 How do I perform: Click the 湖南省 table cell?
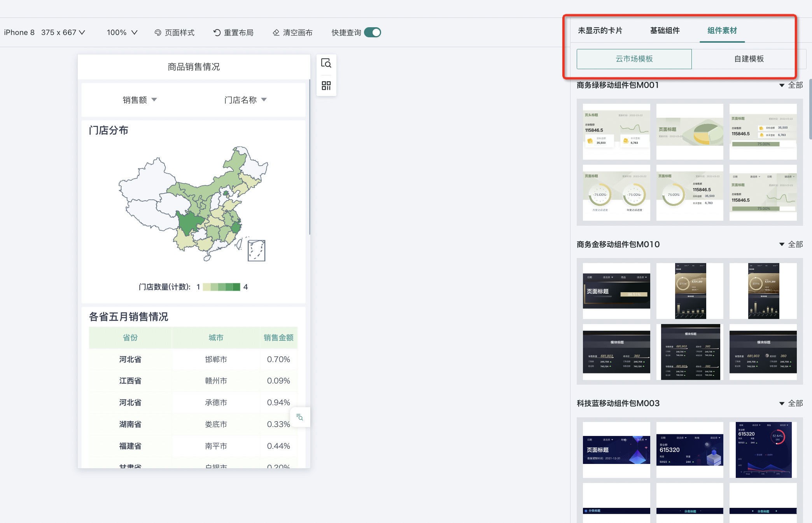tap(130, 424)
